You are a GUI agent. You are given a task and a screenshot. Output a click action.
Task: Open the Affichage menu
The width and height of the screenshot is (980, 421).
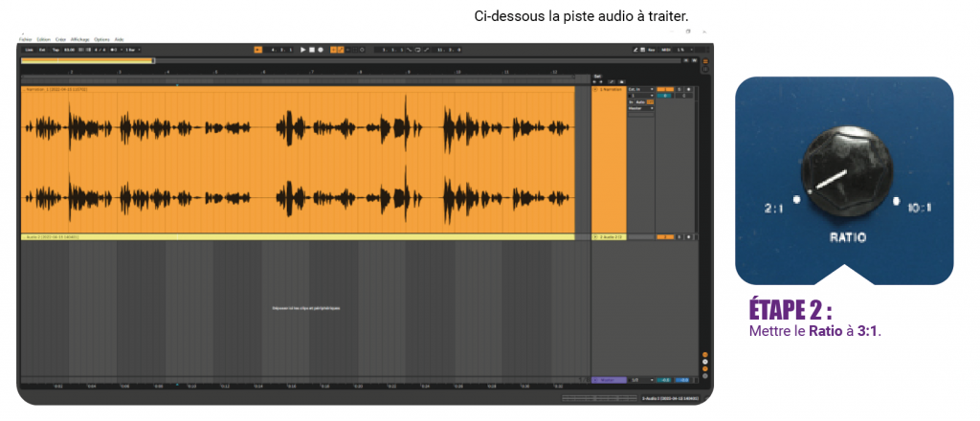click(x=80, y=39)
